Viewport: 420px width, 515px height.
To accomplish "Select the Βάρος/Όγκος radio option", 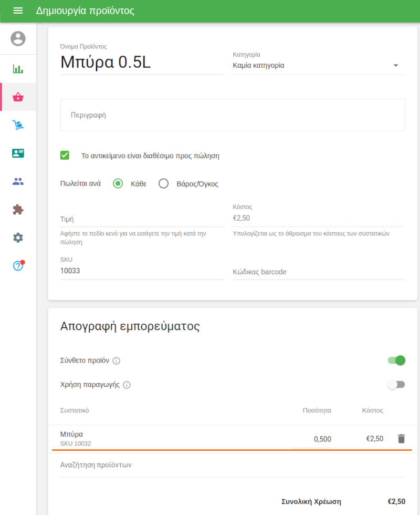I will tap(163, 183).
